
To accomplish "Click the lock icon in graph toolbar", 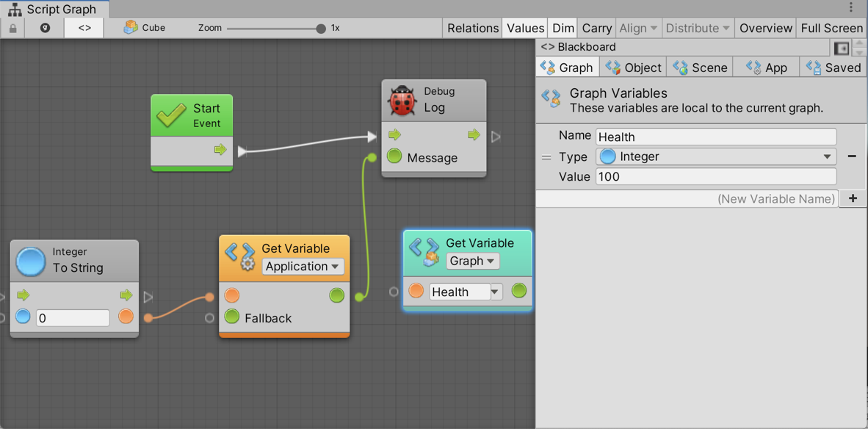I will click(12, 28).
